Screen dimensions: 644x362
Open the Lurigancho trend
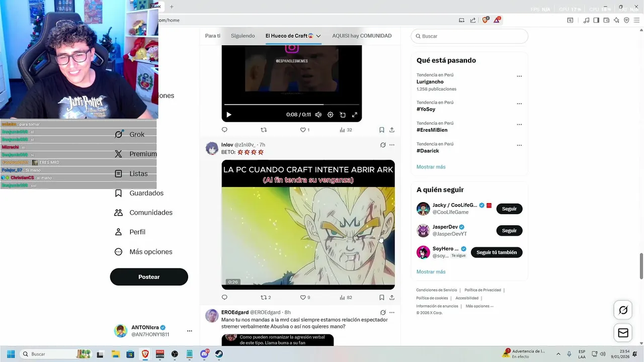[430, 82]
